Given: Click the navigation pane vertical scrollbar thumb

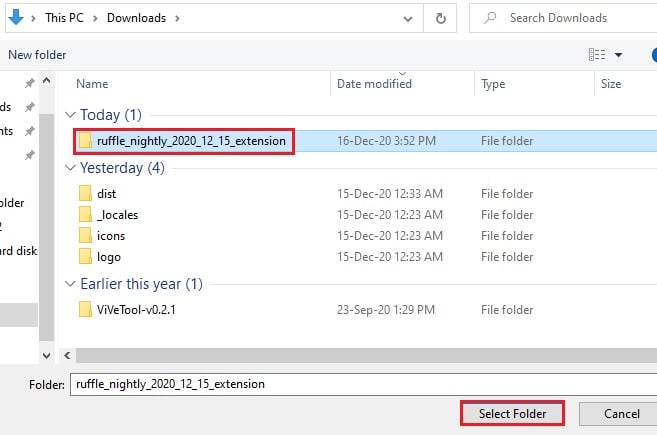Looking at the screenshot, I should [x=47, y=227].
